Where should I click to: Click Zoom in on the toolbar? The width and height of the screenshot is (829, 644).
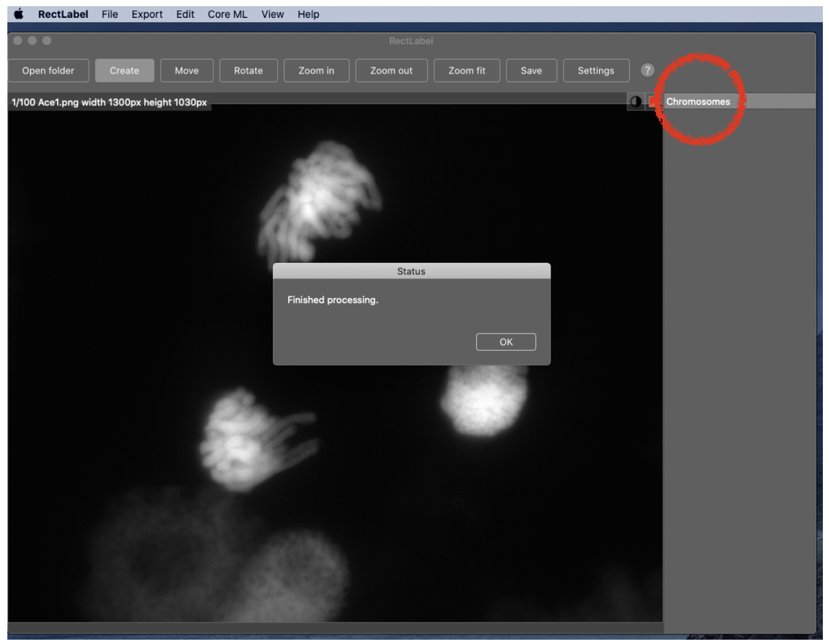316,71
